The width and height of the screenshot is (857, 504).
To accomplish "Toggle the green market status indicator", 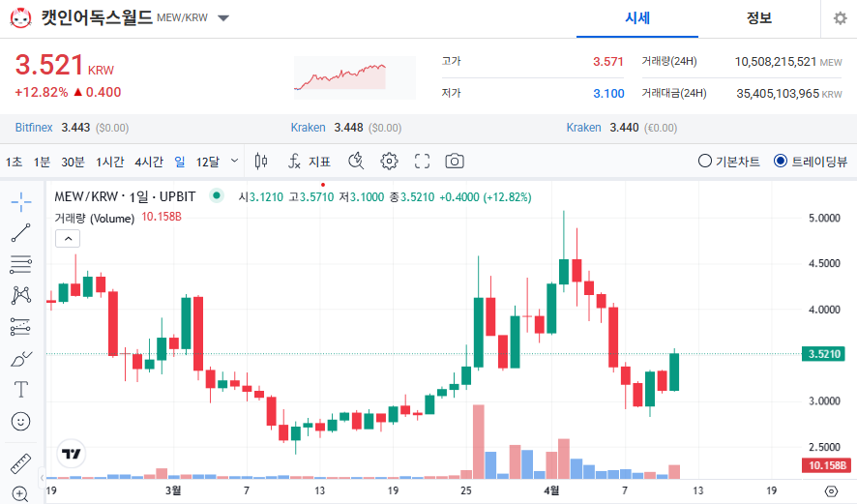I will pos(217,195).
